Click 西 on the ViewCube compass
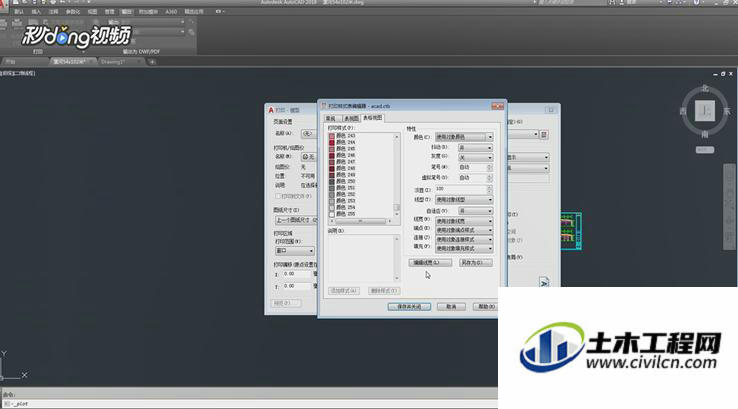738x409 pixels. (683, 112)
